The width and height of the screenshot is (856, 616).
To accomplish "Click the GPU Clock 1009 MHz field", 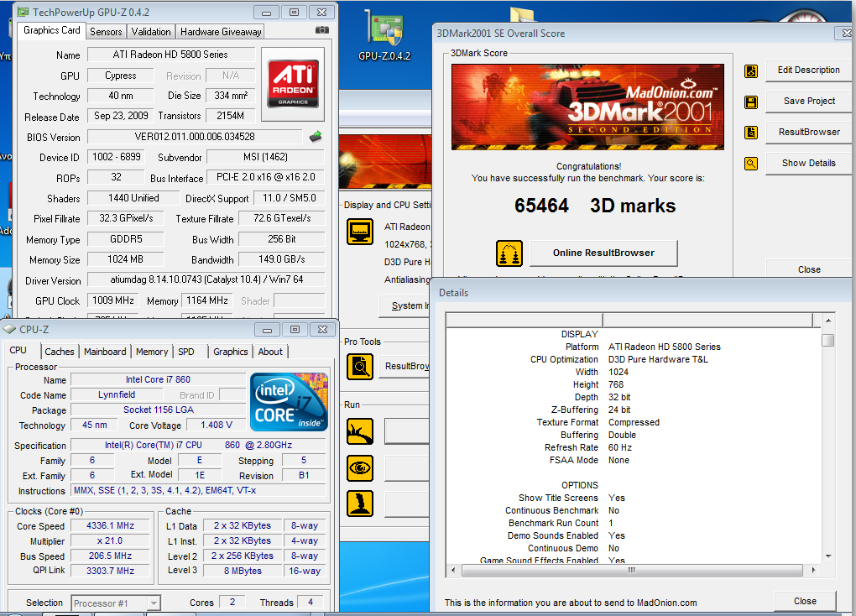I will pyautogui.click(x=113, y=300).
